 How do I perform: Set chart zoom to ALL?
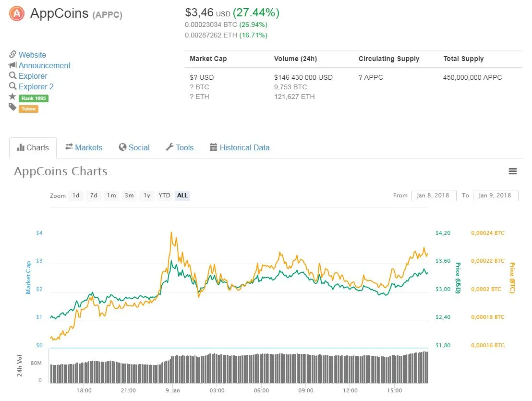(x=182, y=195)
